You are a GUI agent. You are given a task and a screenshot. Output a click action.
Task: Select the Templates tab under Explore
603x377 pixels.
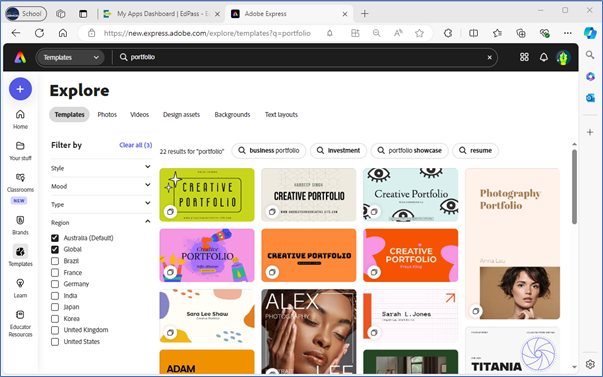coord(69,115)
